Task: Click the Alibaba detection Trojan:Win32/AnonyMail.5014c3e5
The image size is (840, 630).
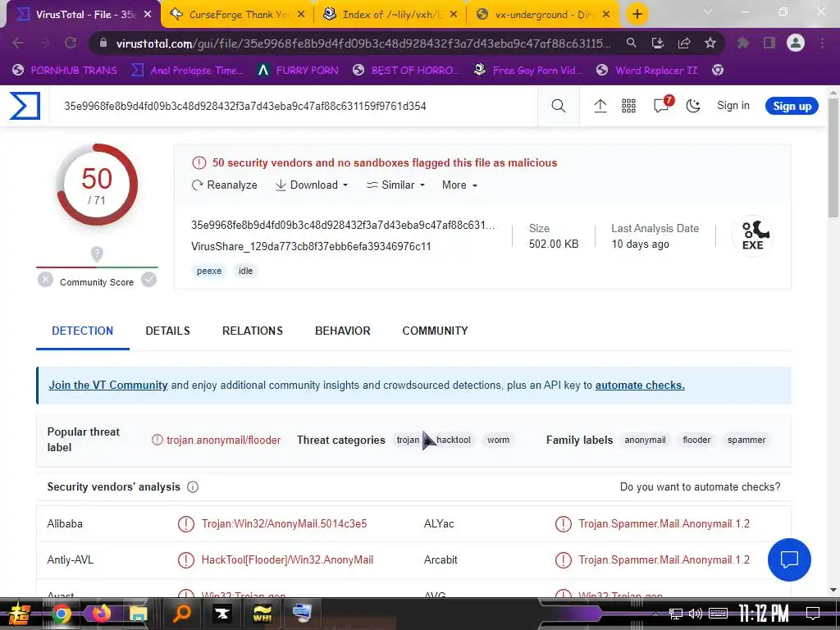Action: pos(284,524)
